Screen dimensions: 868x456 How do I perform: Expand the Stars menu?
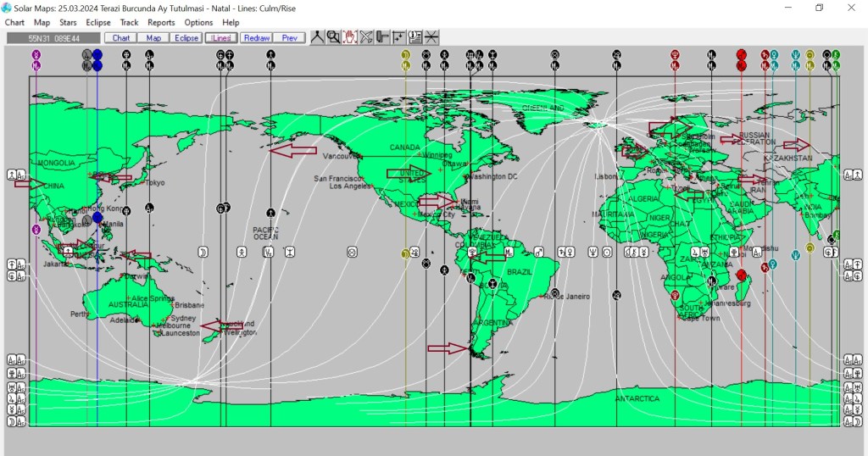pyautogui.click(x=68, y=23)
